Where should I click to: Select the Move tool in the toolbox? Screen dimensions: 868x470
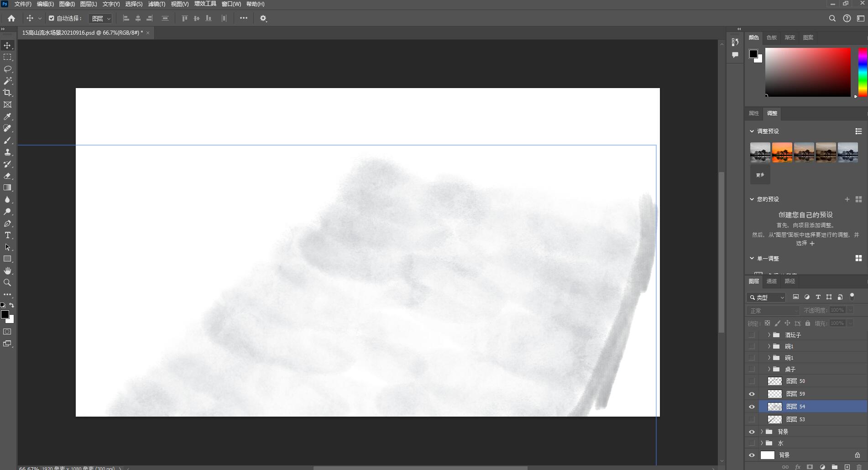[x=7, y=45]
